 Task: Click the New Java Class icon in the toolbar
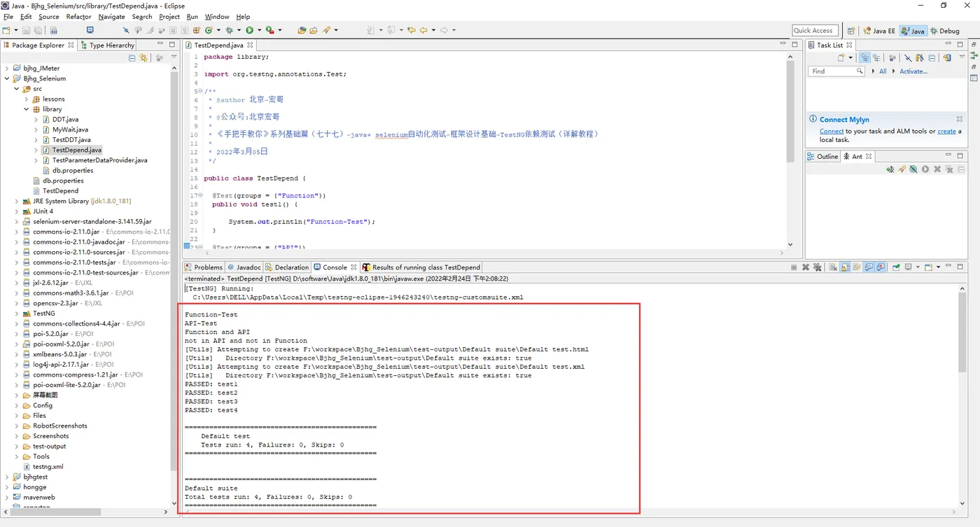coord(209,30)
